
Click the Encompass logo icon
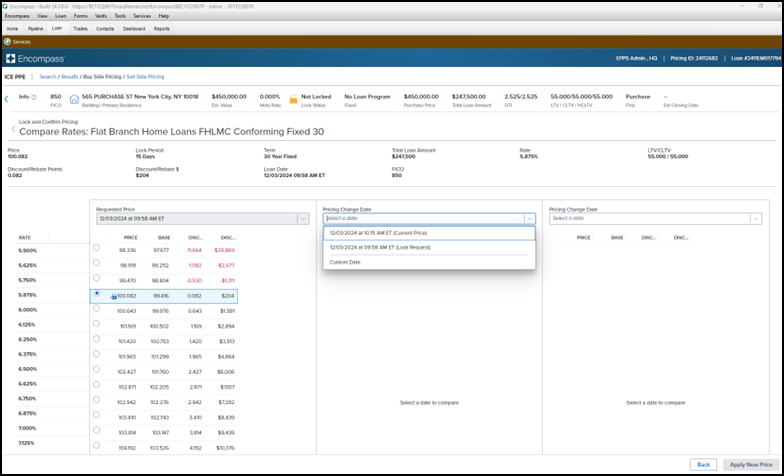(10, 59)
